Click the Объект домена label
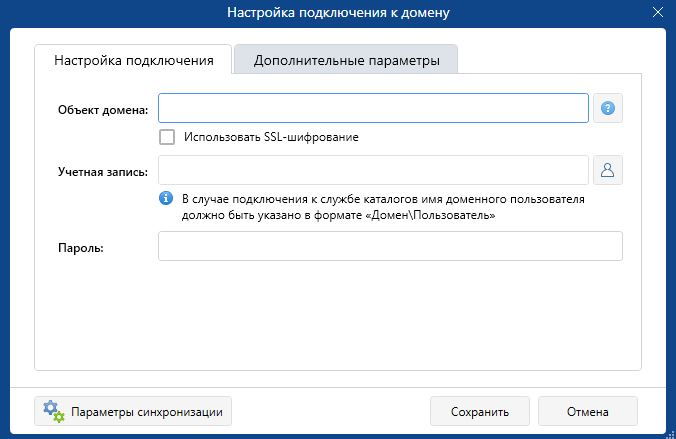 click(x=103, y=110)
